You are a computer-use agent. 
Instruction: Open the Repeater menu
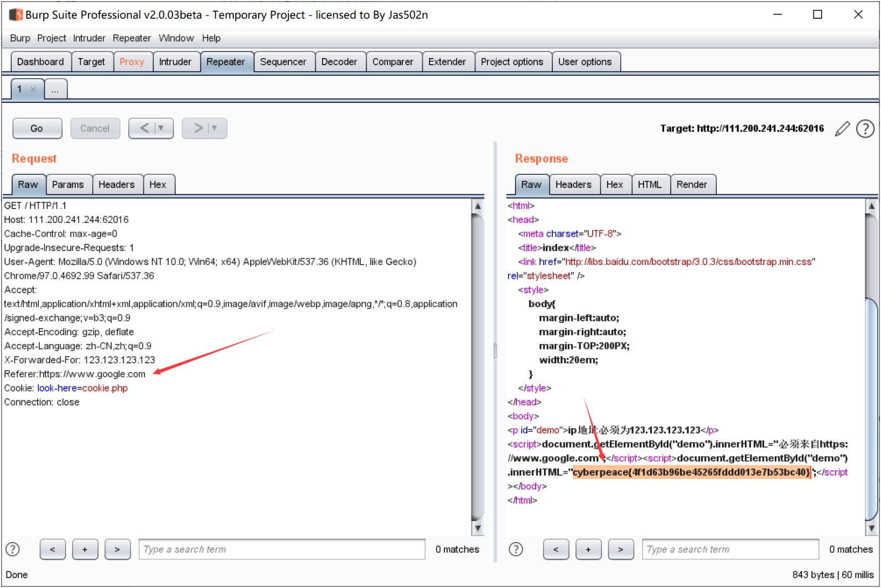132,38
